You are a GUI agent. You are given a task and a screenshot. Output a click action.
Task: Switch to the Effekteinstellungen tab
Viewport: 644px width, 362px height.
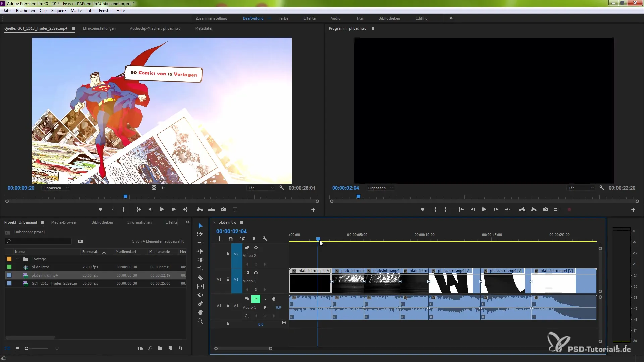pos(99,28)
